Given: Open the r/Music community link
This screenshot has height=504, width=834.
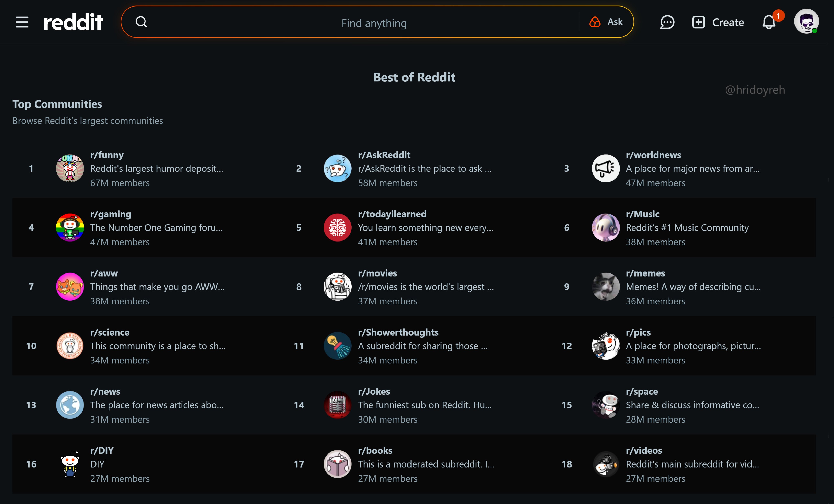Looking at the screenshot, I should [x=642, y=214].
